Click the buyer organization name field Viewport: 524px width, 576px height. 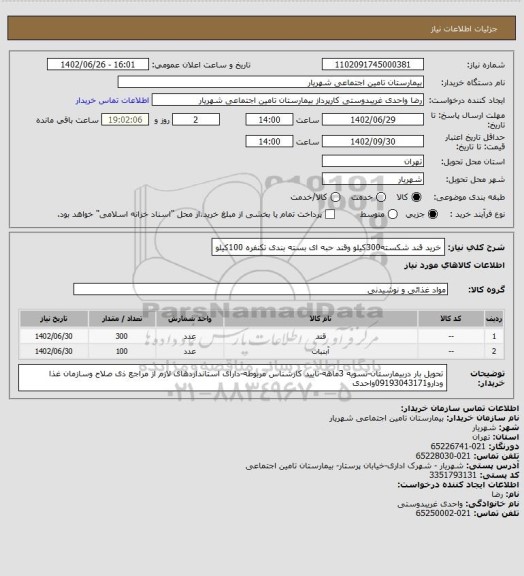pos(270,82)
